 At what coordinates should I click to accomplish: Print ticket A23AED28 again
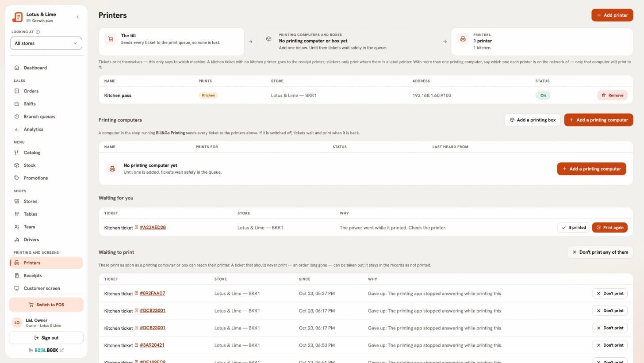[609, 228]
